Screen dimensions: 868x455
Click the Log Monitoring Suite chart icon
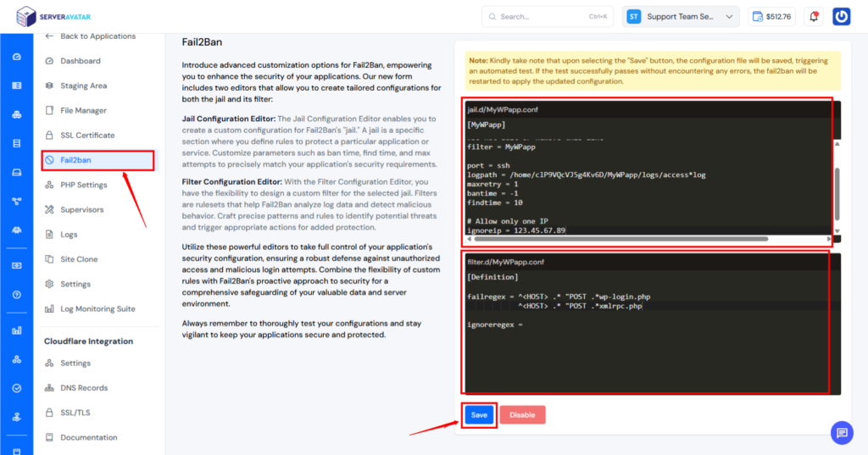tap(49, 309)
